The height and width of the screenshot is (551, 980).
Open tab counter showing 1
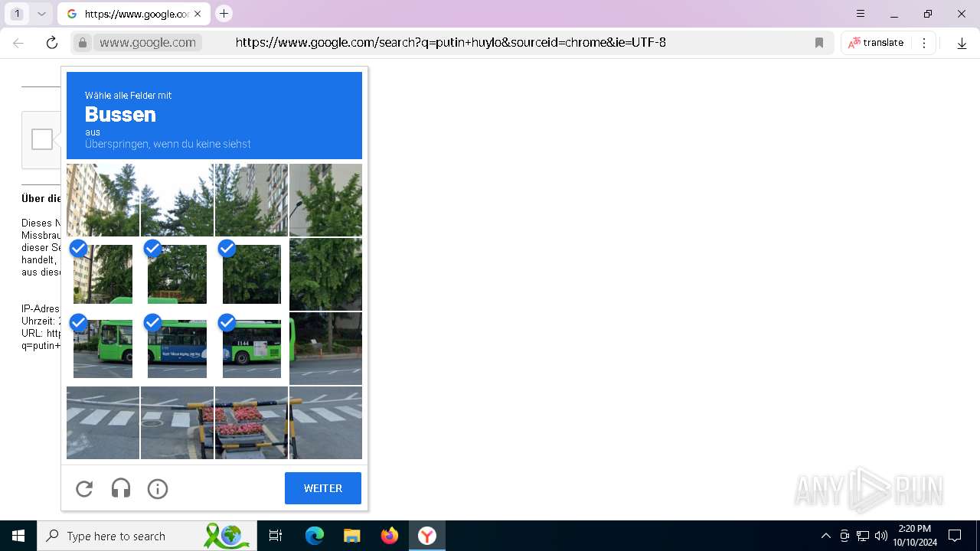17,14
